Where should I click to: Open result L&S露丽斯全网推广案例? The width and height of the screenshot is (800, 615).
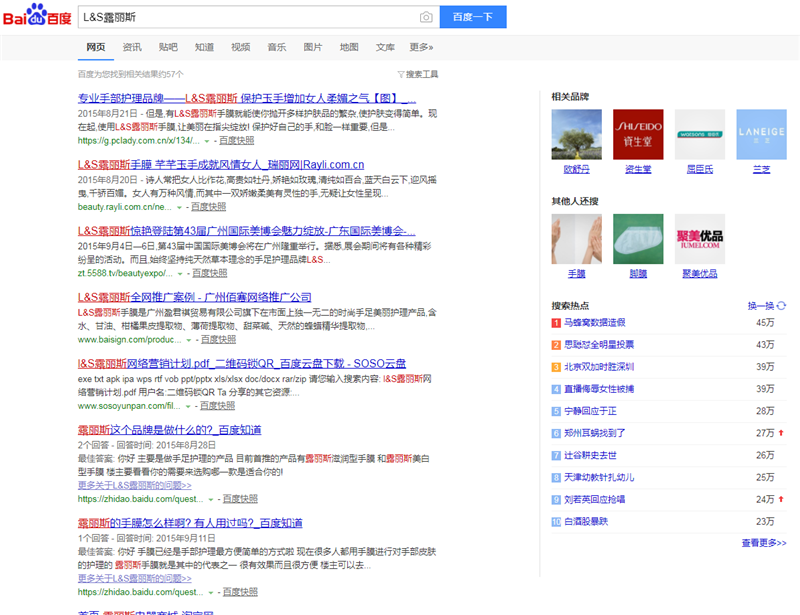point(194,298)
